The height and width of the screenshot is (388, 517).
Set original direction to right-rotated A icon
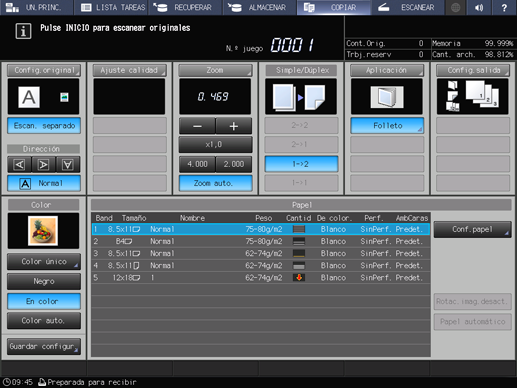click(44, 165)
